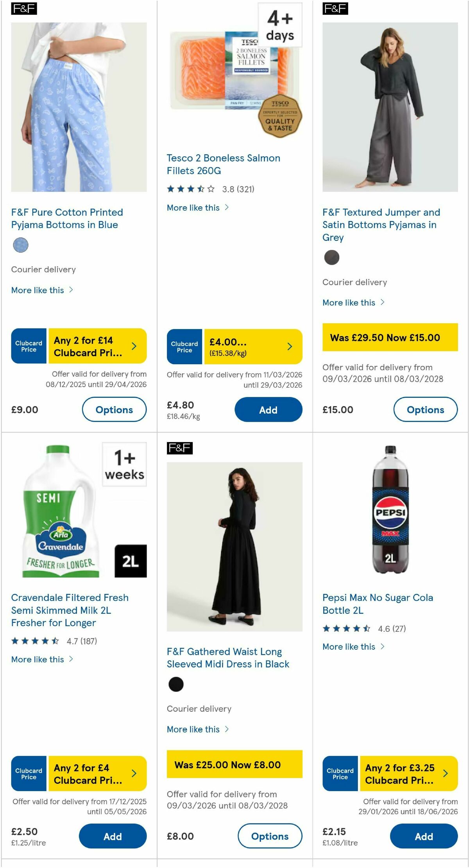Add the Cravendale milk to basket
The height and width of the screenshot is (868, 469).
113,836
